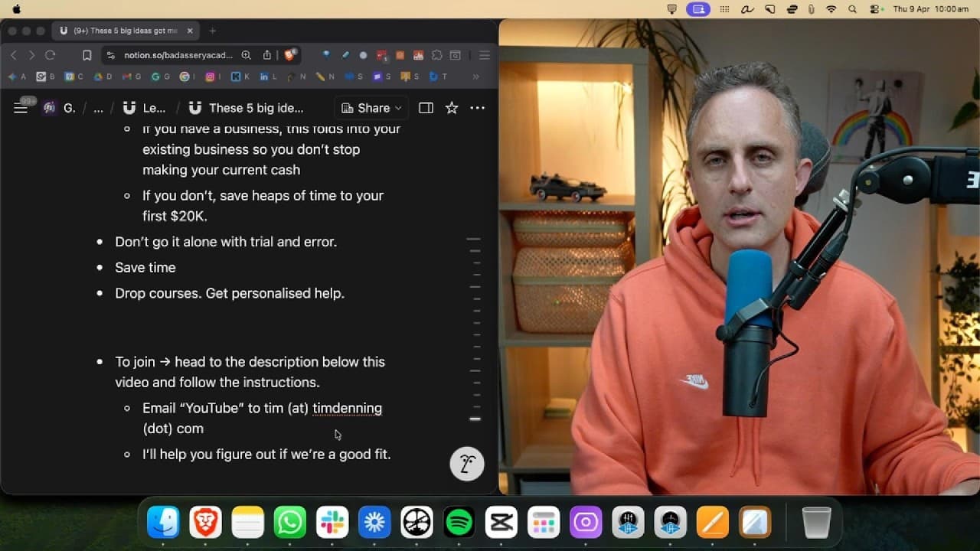Open a new browser tab

pos(212,31)
